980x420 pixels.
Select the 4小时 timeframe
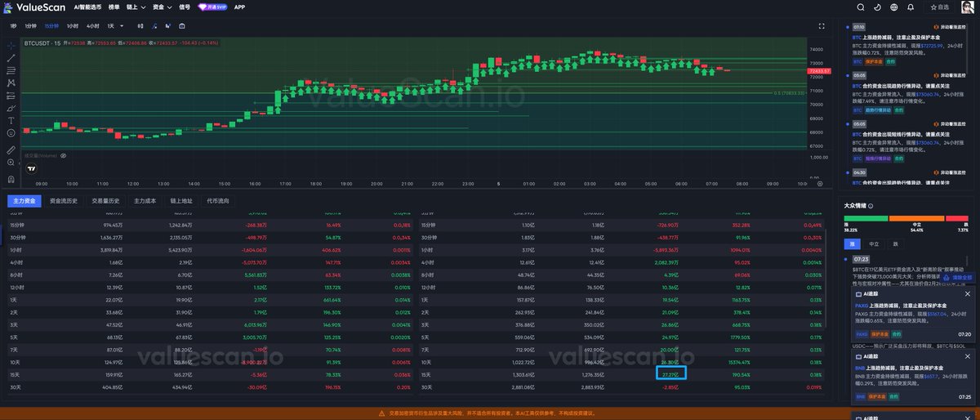click(93, 25)
